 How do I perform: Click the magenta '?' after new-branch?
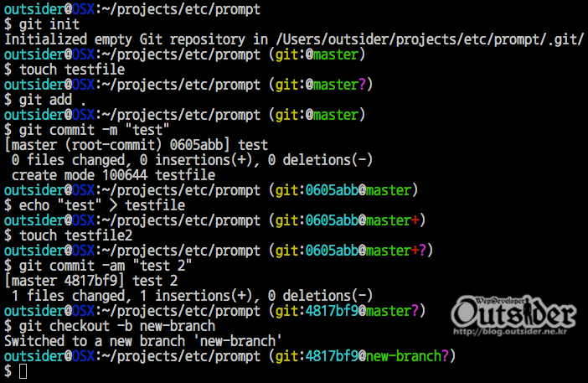(x=445, y=356)
